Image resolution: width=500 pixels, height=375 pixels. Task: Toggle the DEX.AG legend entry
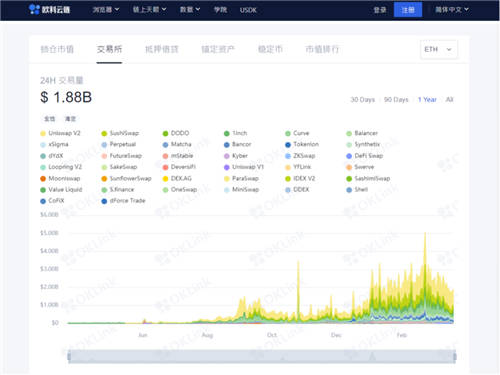coord(177,178)
